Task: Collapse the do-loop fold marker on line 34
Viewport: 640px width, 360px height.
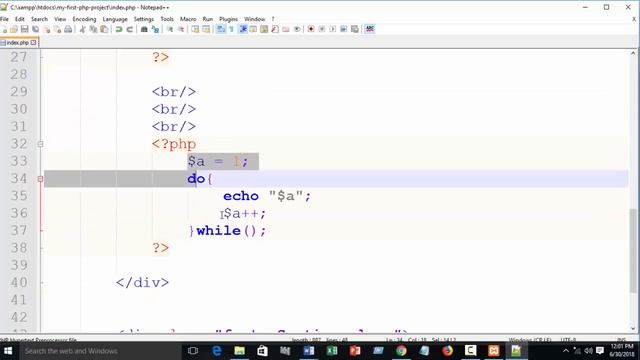Action: click(x=40, y=179)
